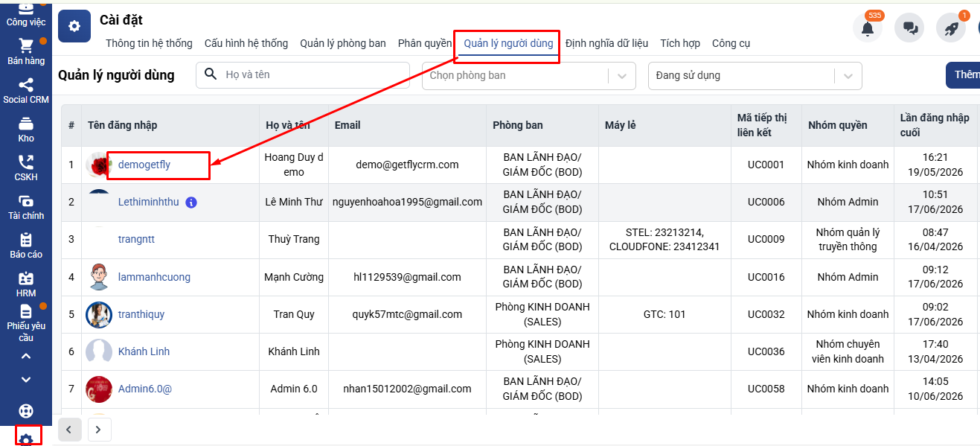Open Báo cáo report sidebar icon
Screen dimensions: 980x446
[x=26, y=240]
